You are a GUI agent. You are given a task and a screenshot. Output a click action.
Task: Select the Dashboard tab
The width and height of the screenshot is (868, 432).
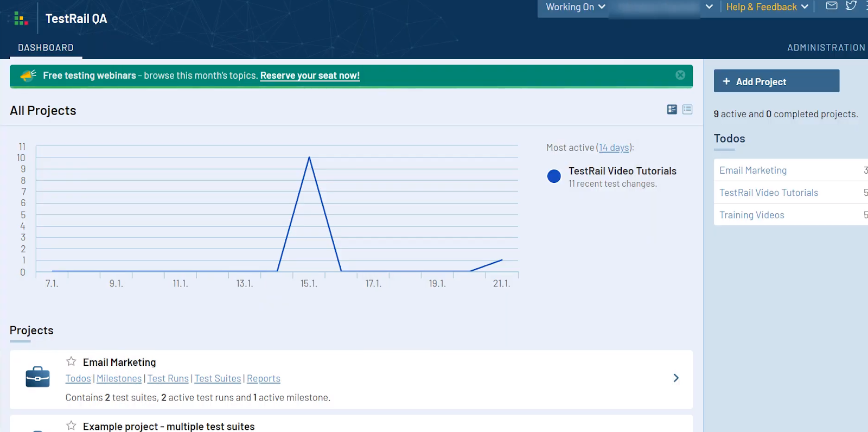(x=46, y=48)
